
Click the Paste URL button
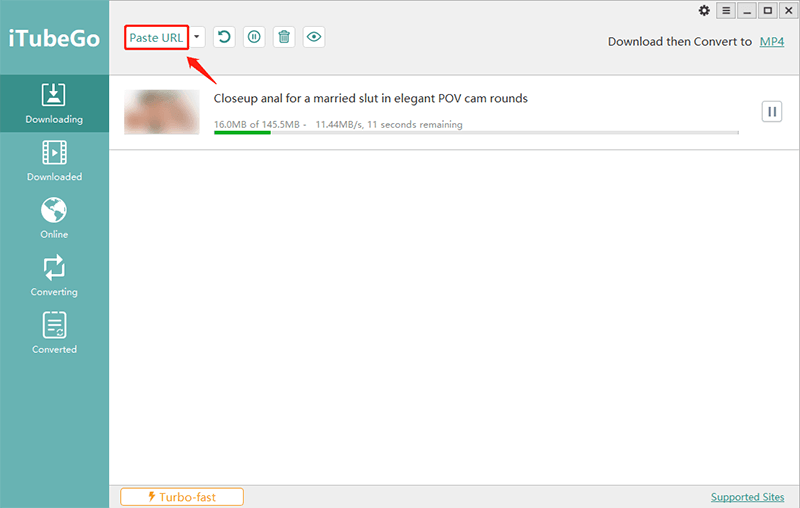pyautogui.click(x=156, y=38)
